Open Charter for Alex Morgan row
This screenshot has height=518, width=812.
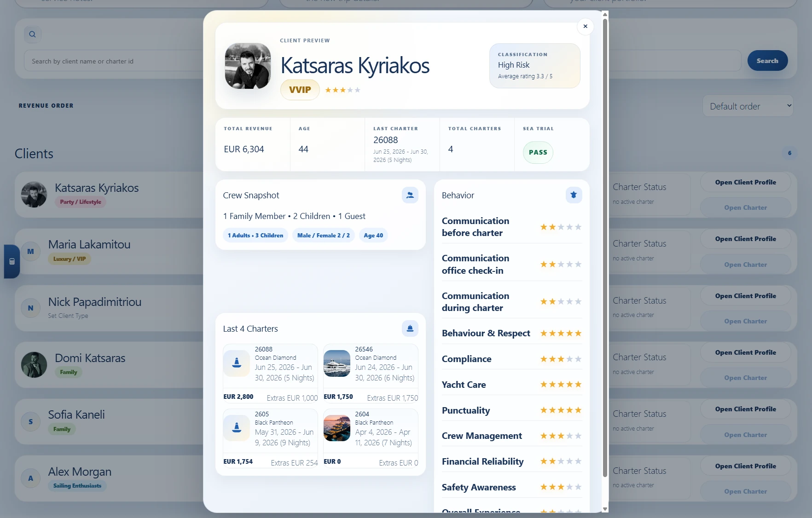click(x=745, y=491)
